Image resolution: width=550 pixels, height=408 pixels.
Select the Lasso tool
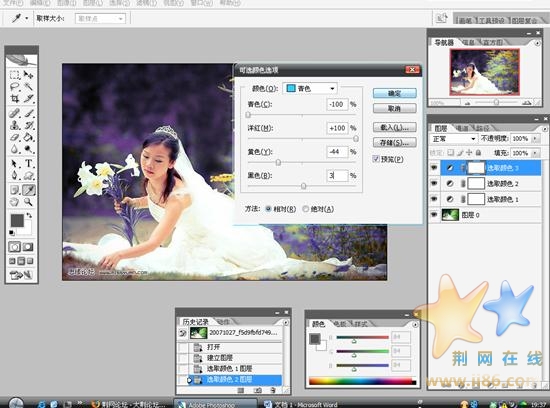pyautogui.click(x=15, y=86)
